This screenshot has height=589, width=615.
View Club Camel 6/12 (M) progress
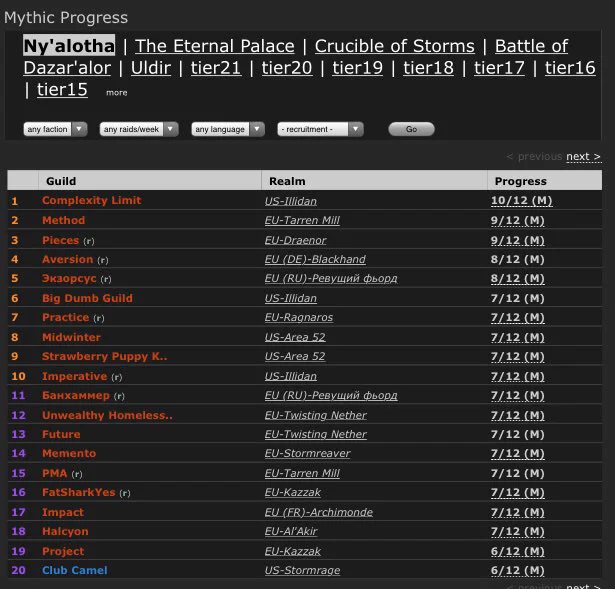[518, 570]
